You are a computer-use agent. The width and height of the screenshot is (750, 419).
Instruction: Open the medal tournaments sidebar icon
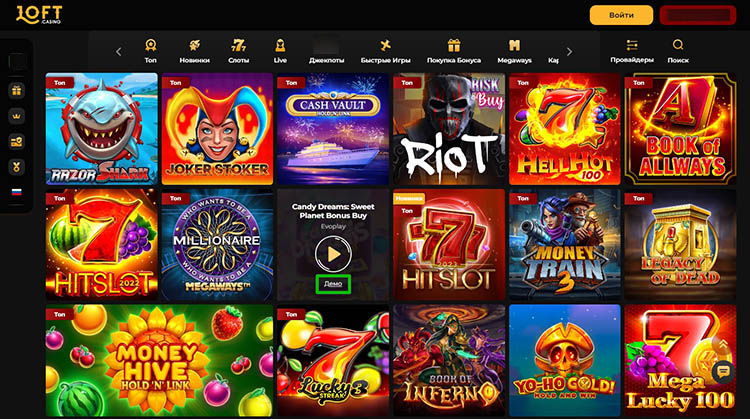point(17,167)
